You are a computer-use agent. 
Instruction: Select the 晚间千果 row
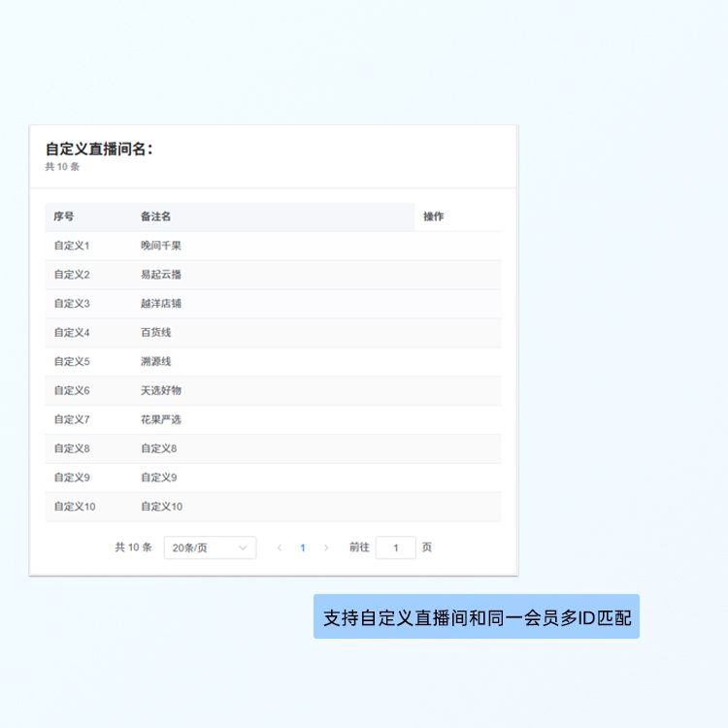click(161, 246)
